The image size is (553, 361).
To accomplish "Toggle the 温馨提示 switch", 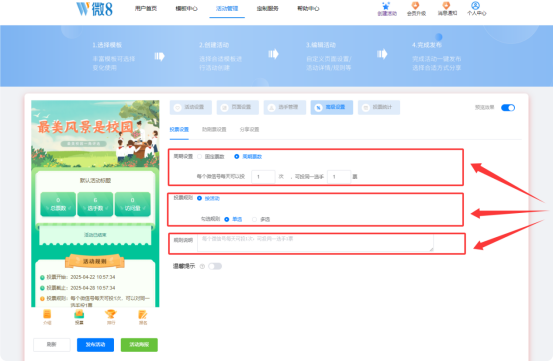I will pyautogui.click(x=215, y=266).
